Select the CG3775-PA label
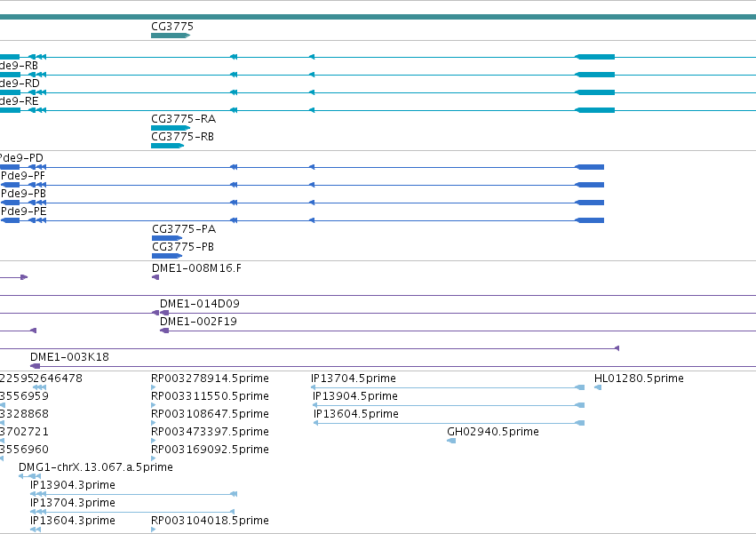Screen dimensions: 756x534 (x=184, y=228)
